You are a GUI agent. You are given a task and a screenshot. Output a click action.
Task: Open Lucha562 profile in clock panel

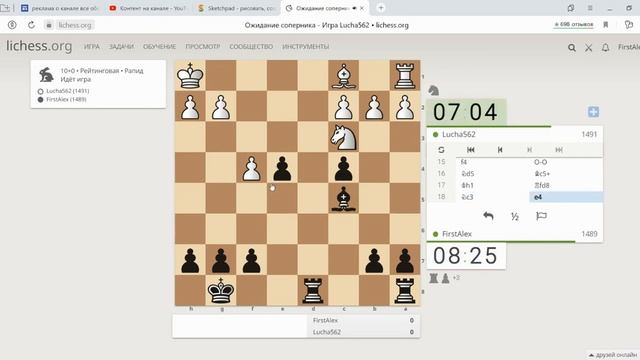click(458, 134)
